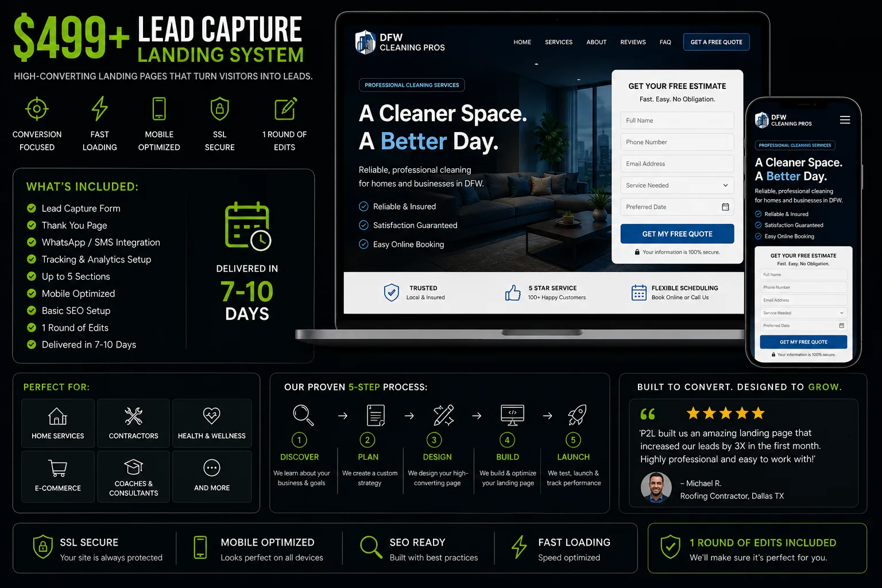The width and height of the screenshot is (882, 588).
Task: Open the About nav item
Action: tap(596, 42)
